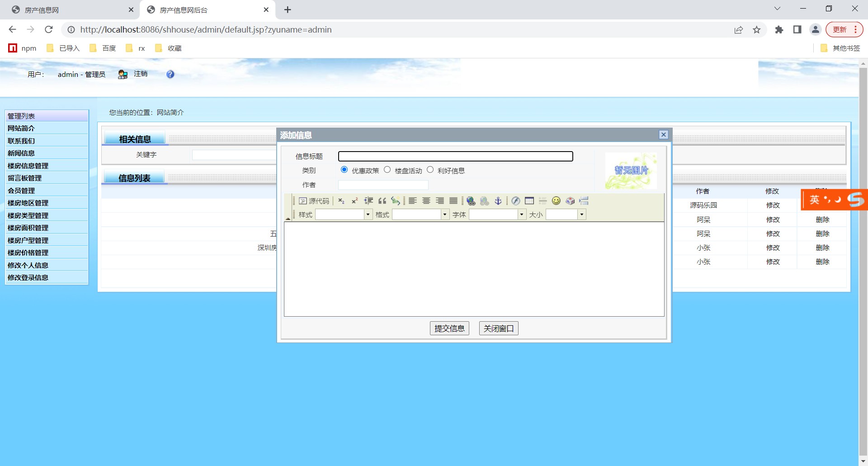
Task: Insert horizontal line icon
Action: [x=543, y=201]
